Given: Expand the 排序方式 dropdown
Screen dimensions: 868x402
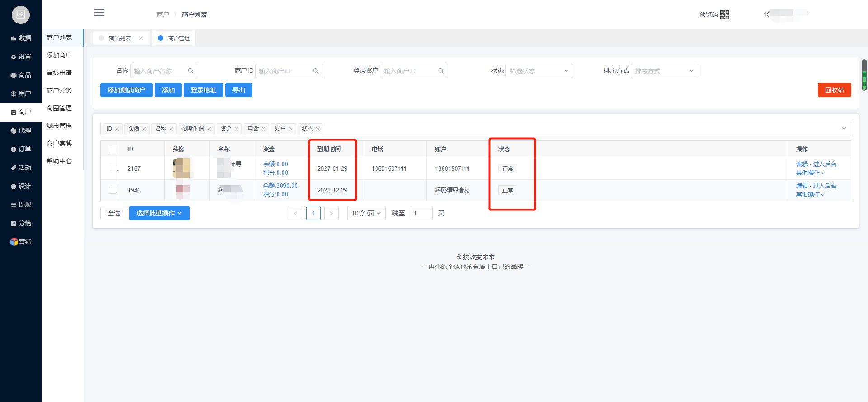Looking at the screenshot, I should pyautogui.click(x=664, y=71).
